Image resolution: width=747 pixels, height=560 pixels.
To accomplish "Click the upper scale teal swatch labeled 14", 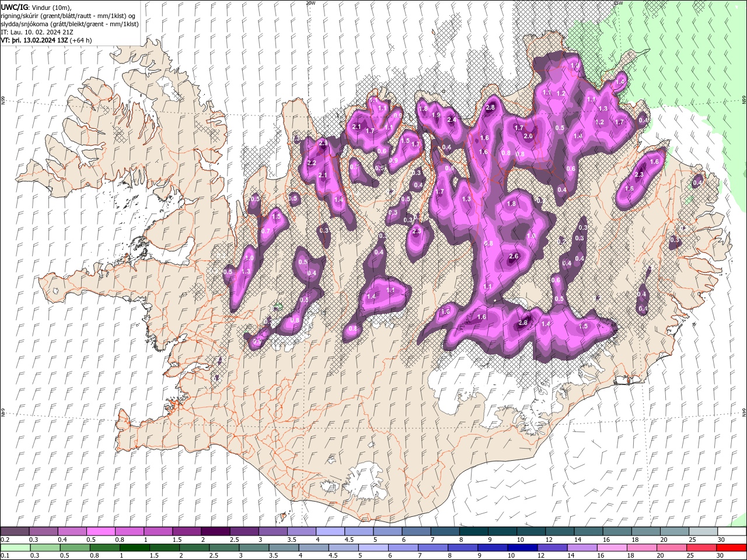I will pos(589,531).
